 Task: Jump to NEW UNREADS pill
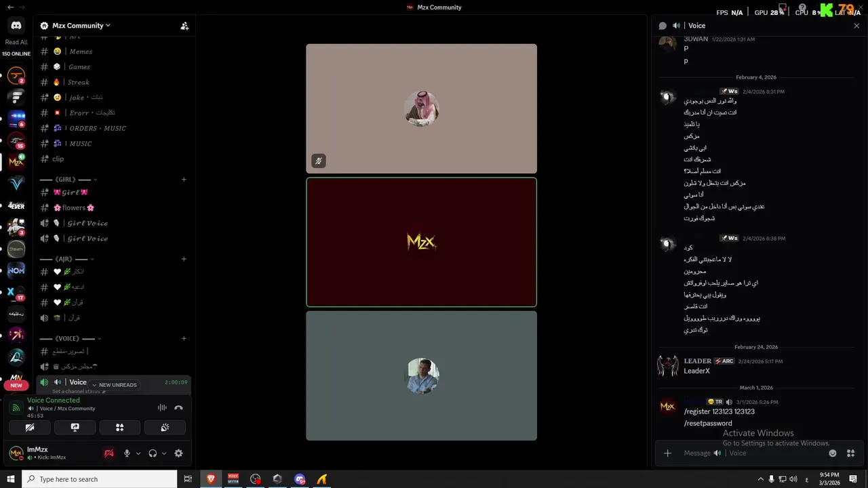(x=114, y=385)
